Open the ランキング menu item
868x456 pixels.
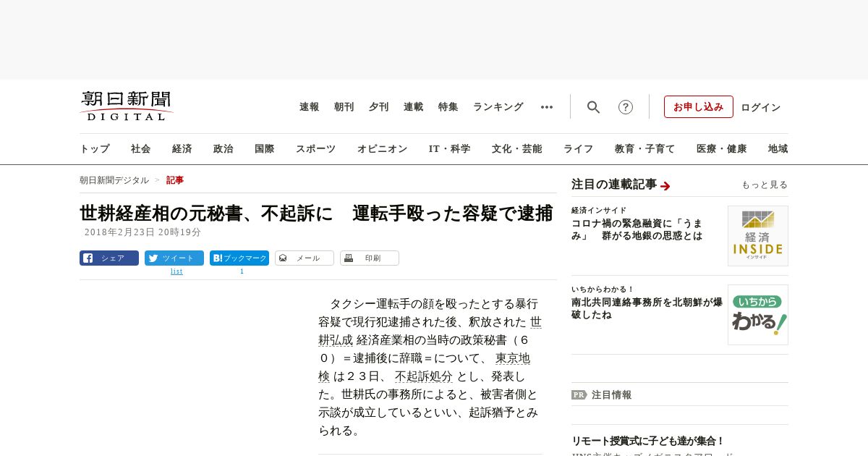pos(498,107)
